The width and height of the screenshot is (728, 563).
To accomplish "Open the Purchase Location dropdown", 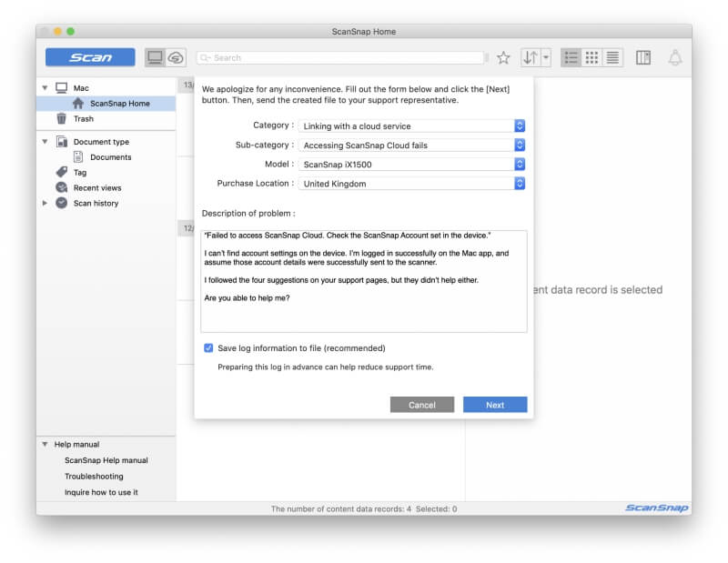I will 412,184.
